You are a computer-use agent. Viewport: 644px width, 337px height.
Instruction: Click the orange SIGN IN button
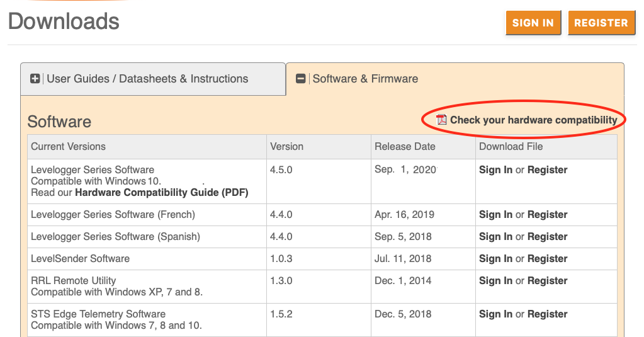pyautogui.click(x=533, y=23)
